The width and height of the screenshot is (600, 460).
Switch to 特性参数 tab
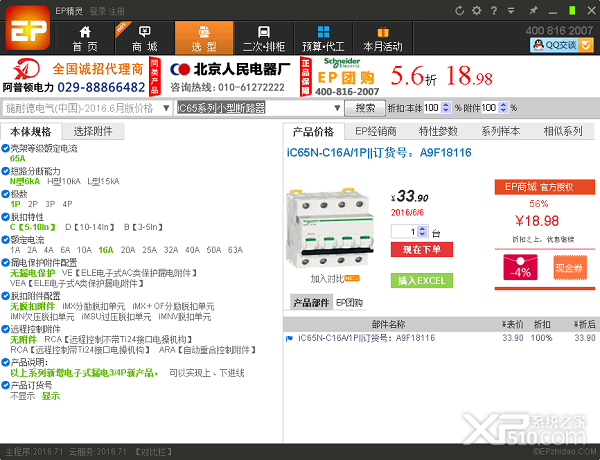click(x=438, y=132)
